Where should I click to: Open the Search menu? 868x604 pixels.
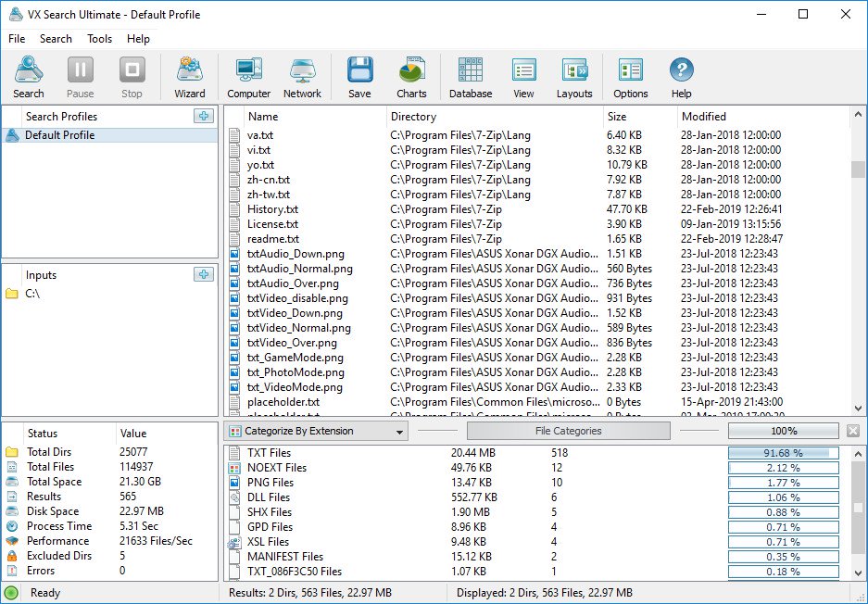56,39
